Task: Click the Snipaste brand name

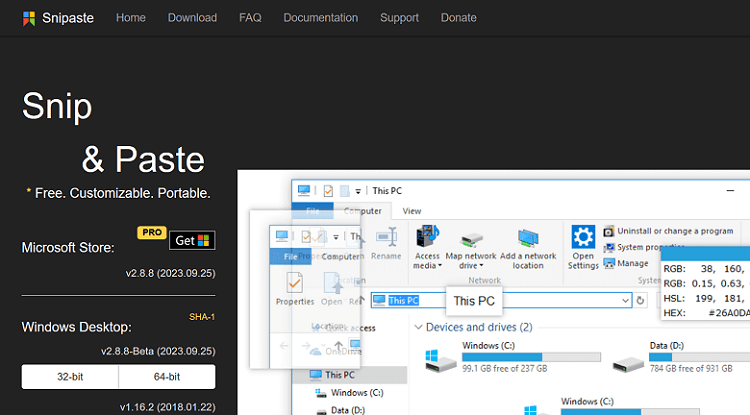Action: [68, 18]
